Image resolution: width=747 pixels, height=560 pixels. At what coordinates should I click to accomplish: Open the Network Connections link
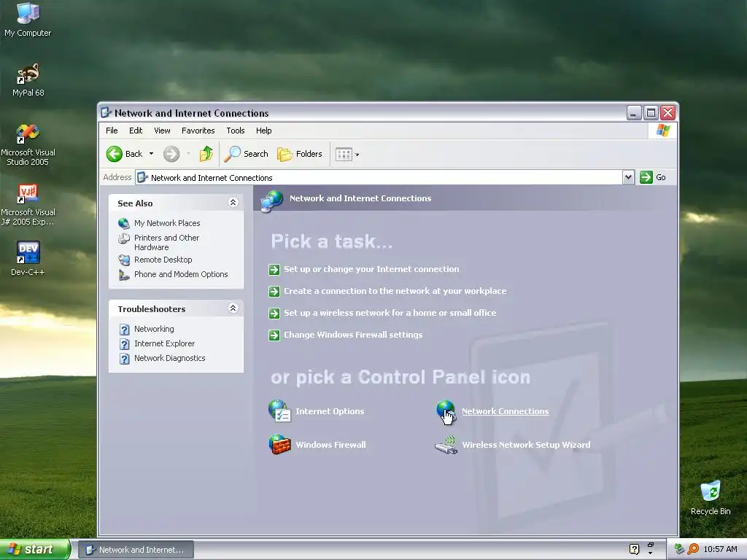(505, 411)
